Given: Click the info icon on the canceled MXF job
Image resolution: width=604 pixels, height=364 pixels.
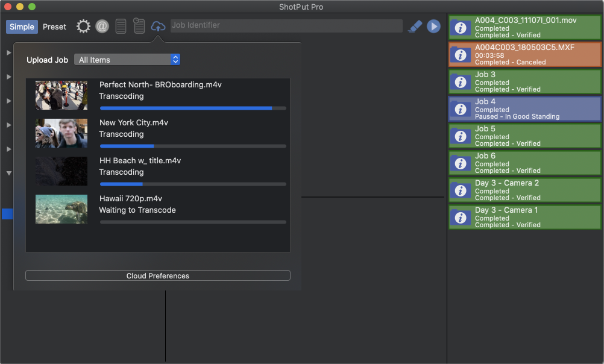Looking at the screenshot, I should coord(461,54).
